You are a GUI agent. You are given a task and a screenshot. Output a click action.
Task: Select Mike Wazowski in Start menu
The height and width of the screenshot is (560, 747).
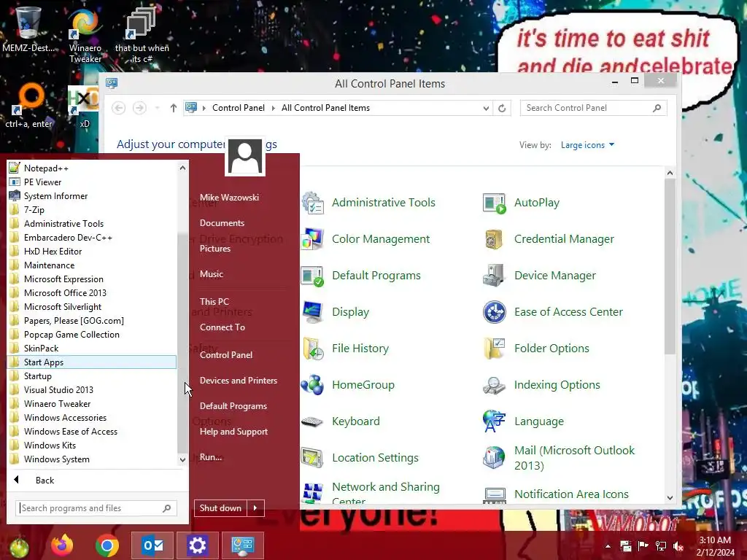(x=229, y=197)
